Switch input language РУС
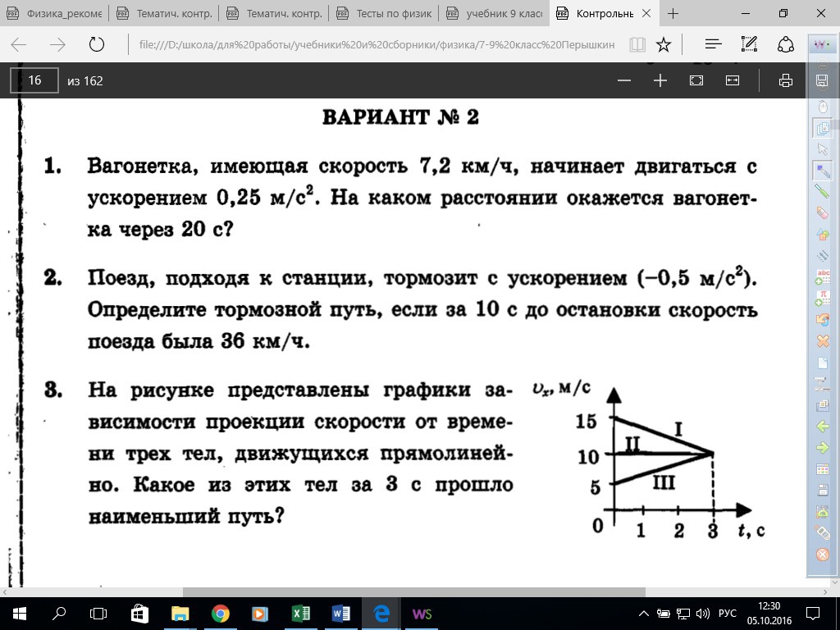 point(728,614)
